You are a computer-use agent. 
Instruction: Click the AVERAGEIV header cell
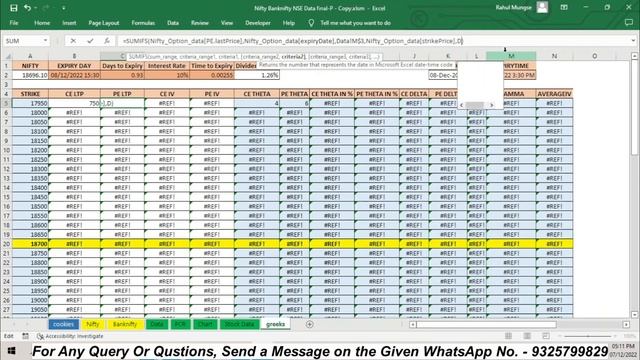coord(554,94)
